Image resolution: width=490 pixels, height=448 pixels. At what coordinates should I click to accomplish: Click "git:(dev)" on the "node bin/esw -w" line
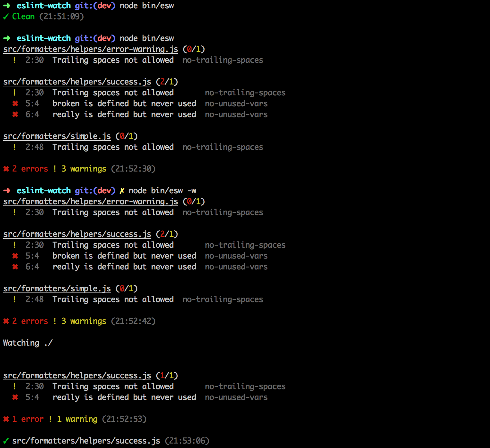(x=95, y=191)
